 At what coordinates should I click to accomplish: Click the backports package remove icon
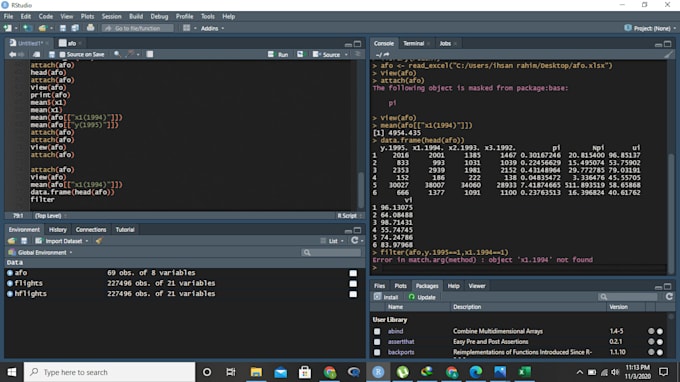pos(660,352)
